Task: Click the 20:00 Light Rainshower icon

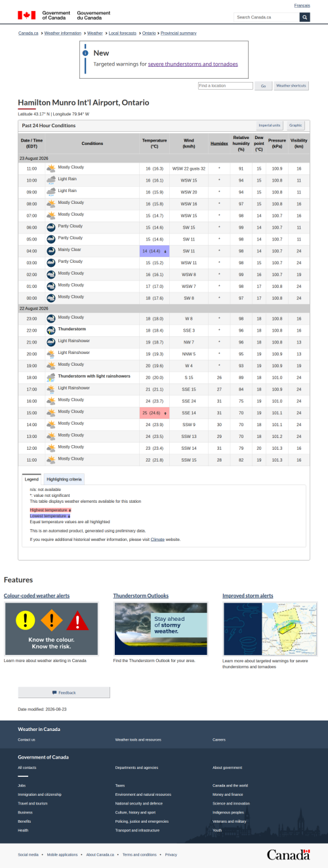Action: pyautogui.click(x=51, y=354)
